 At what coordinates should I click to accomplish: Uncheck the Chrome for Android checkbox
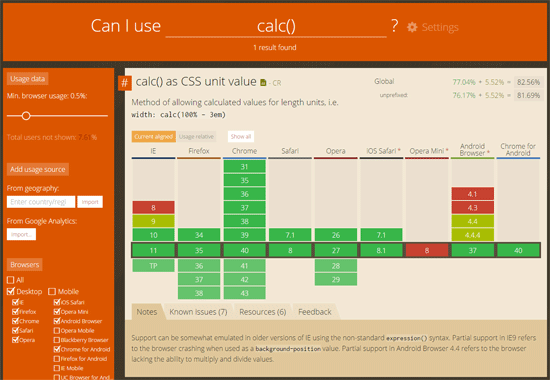pos(57,349)
